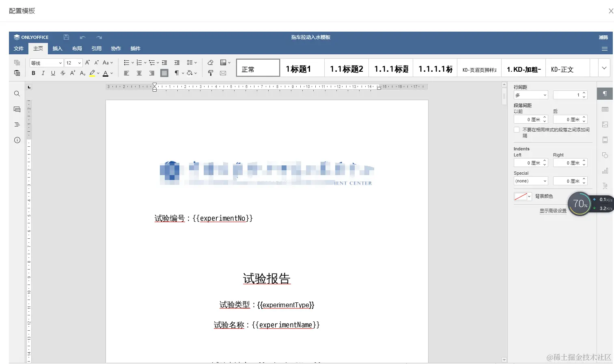The image size is (614, 364).
Task: Check 不要在相同样式的段落之间添加间隔 box
Action: (517, 130)
